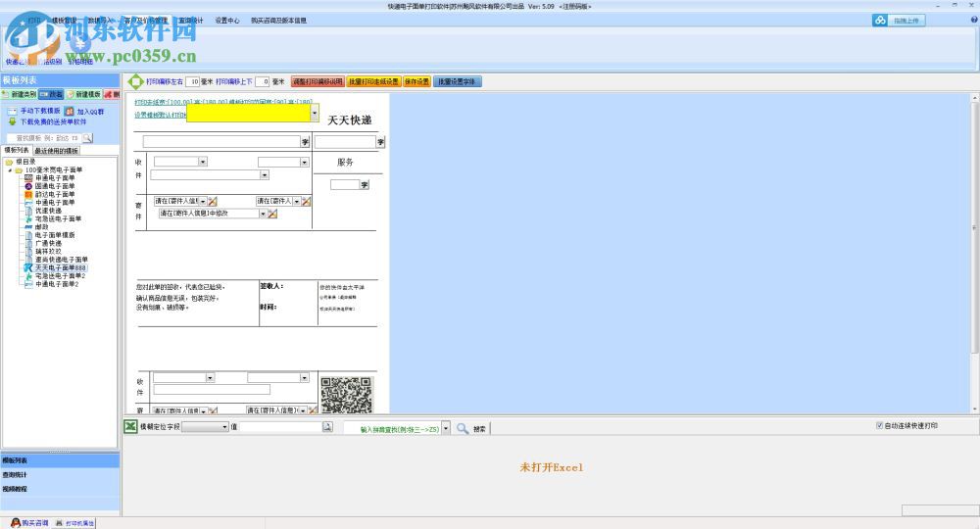Click the up-down print offset input field
This screenshot has width=980, height=529.
263,82
